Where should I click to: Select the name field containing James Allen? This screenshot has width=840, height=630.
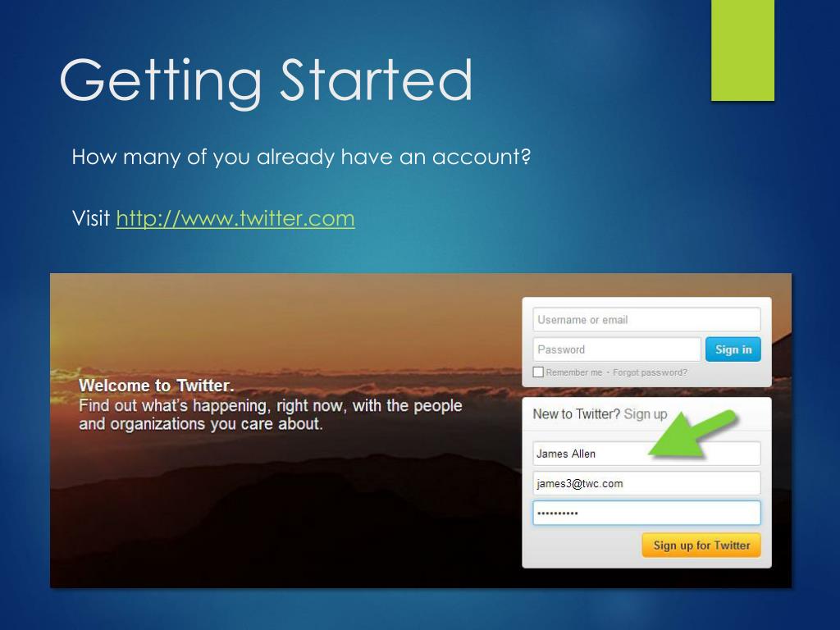[x=646, y=454]
